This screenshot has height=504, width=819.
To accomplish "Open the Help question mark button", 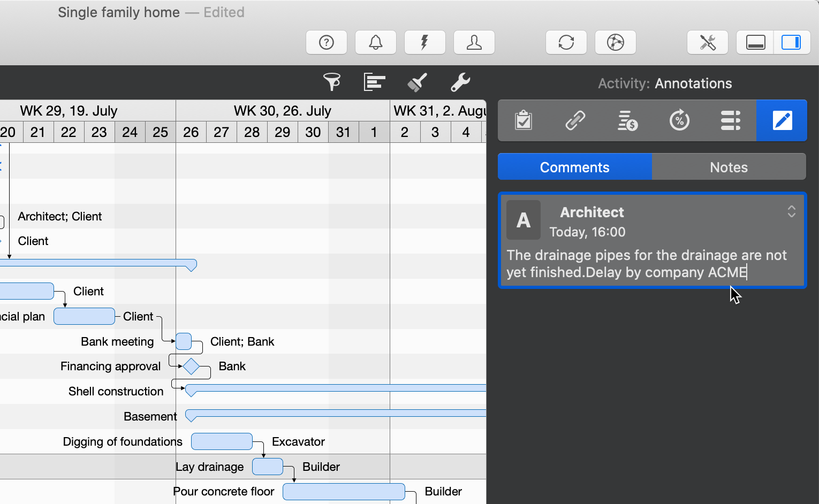I will coord(327,42).
